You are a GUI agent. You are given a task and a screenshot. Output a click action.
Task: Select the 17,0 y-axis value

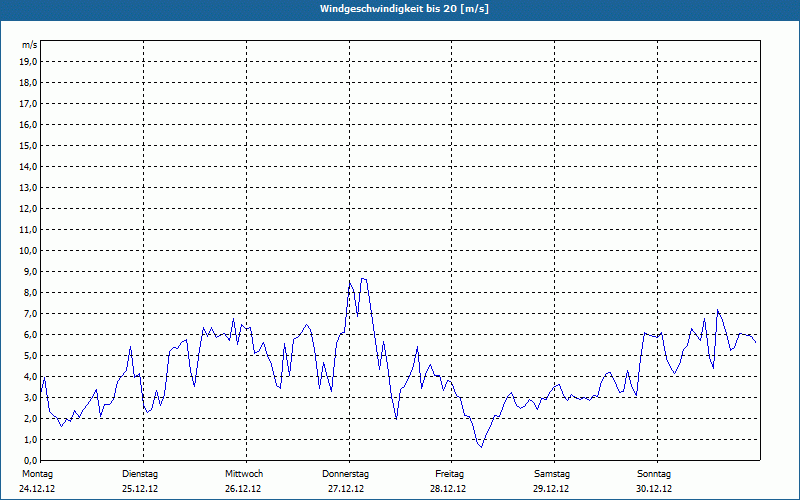pyautogui.click(x=28, y=104)
